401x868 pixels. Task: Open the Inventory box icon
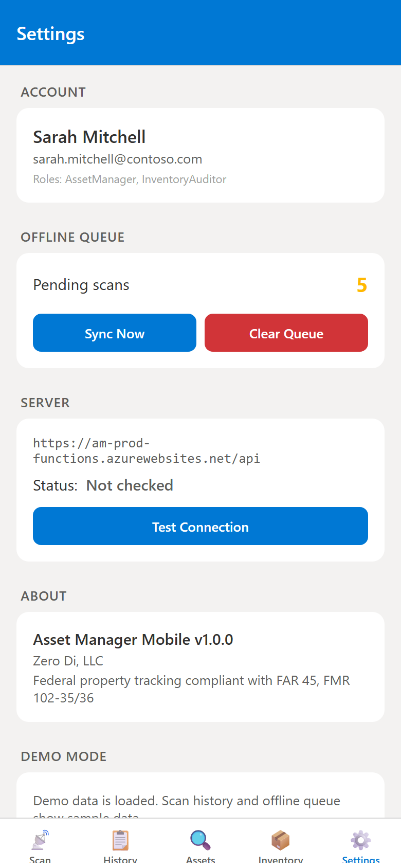281,841
